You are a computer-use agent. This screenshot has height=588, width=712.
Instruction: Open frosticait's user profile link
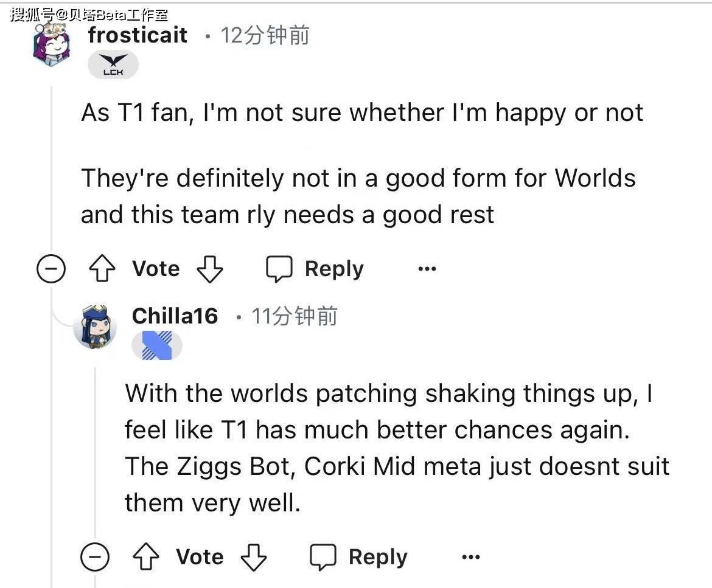click(x=138, y=35)
